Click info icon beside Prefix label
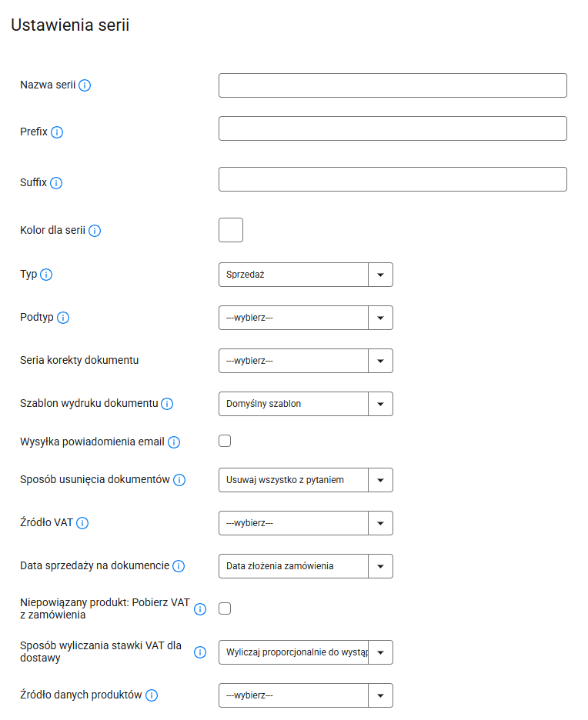588x720 pixels. 57,132
